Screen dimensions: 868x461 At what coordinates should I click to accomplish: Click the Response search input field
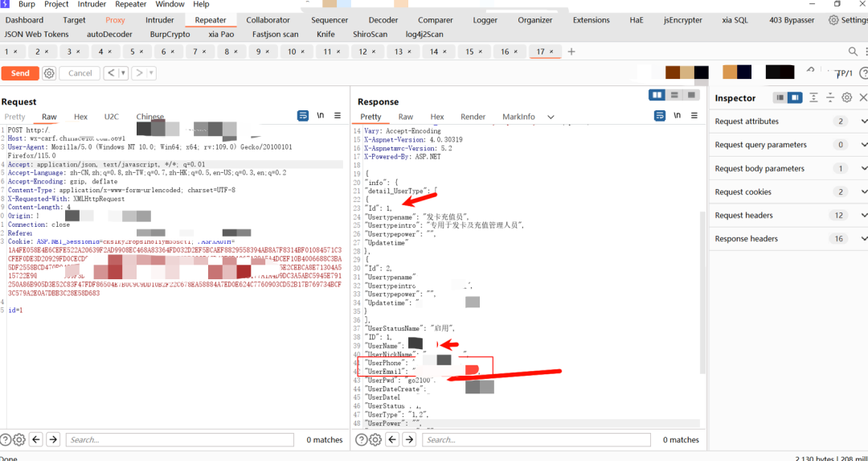point(536,440)
